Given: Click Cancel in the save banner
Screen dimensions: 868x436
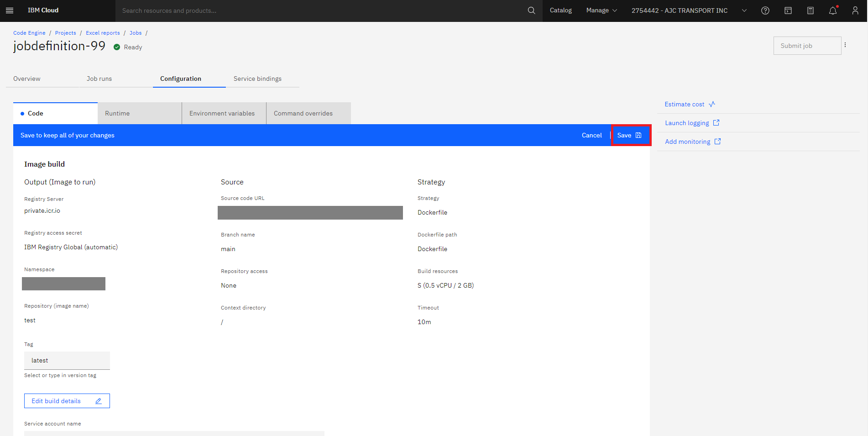Looking at the screenshot, I should 591,135.
